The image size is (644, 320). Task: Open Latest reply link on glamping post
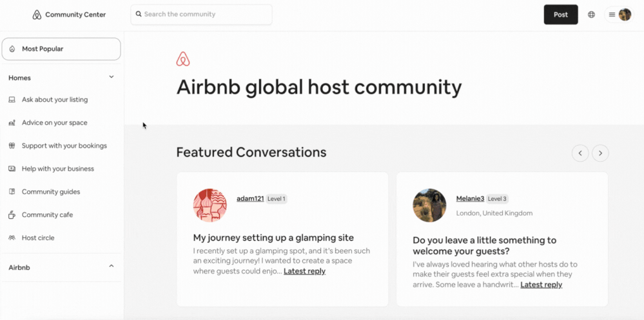304,272
